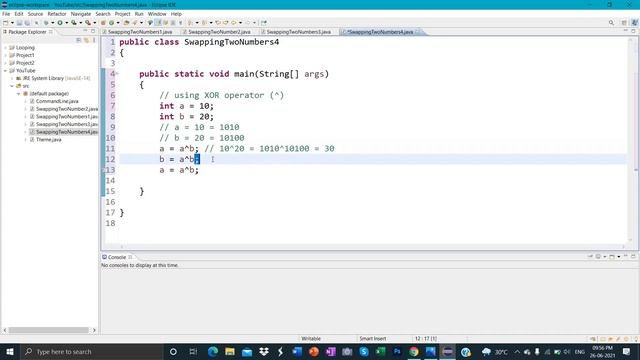This screenshot has width=640, height=360.
Task: Maximize the Package Explorer view
Action: pyautogui.click(x=93, y=31)
